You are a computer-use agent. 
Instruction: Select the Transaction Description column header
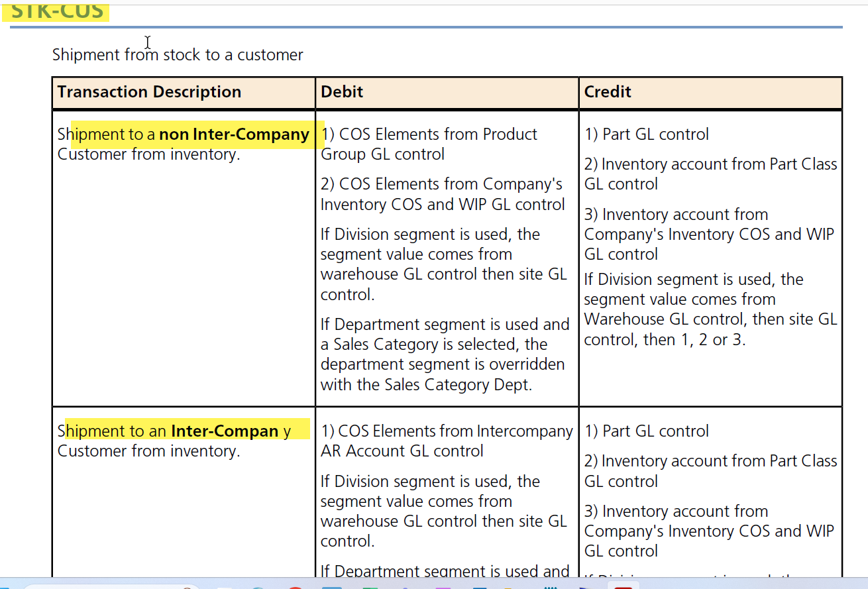click(x=149, y=92)
